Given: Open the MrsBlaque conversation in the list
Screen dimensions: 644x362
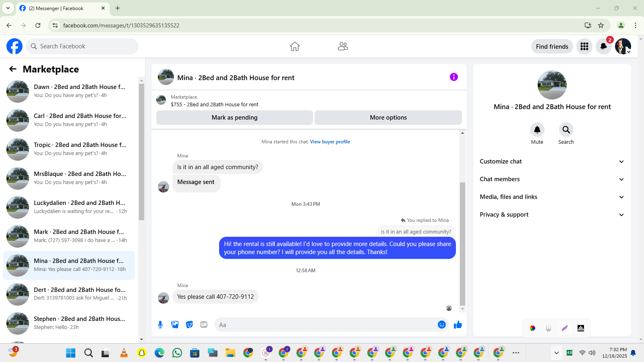Looking at the screenshot, I should tap(69, 178).
